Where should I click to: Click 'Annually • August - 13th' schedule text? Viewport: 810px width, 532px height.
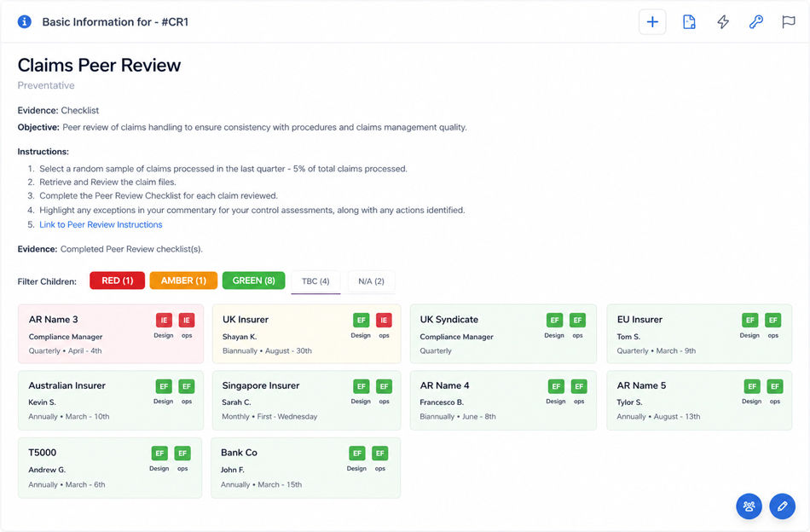pos(658,417)
